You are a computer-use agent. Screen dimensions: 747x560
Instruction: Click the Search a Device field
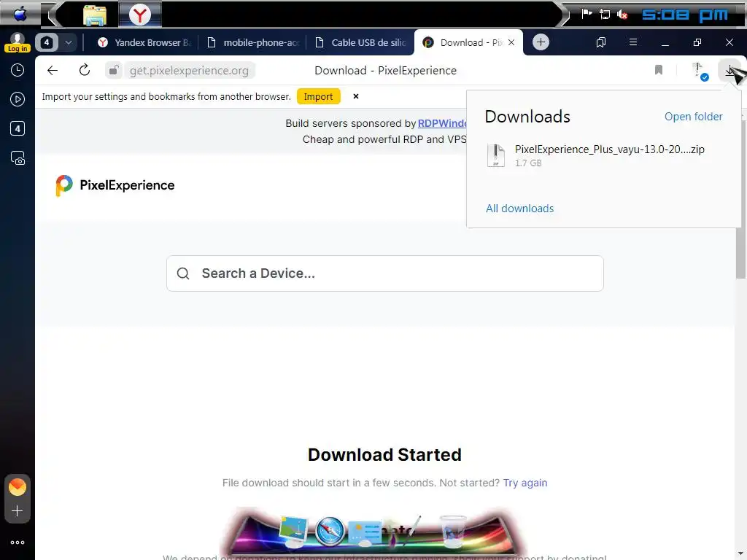pyautogui.click(x=385, y=273)
